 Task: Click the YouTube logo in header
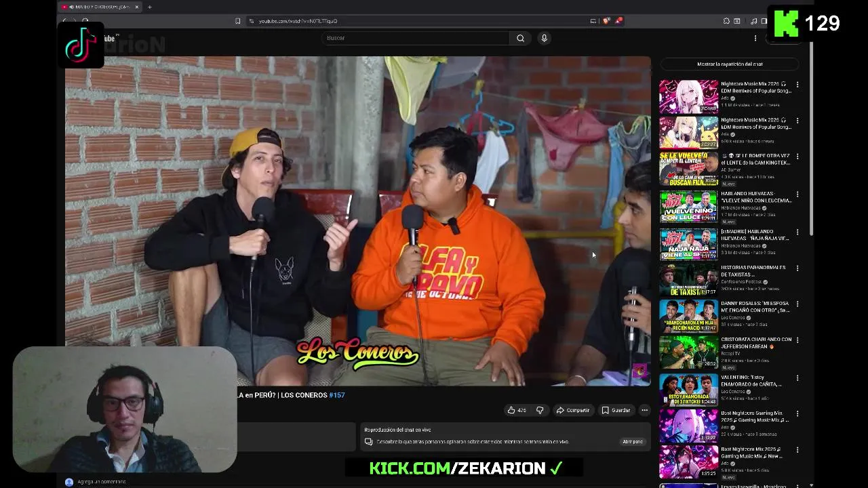point(108,39)
